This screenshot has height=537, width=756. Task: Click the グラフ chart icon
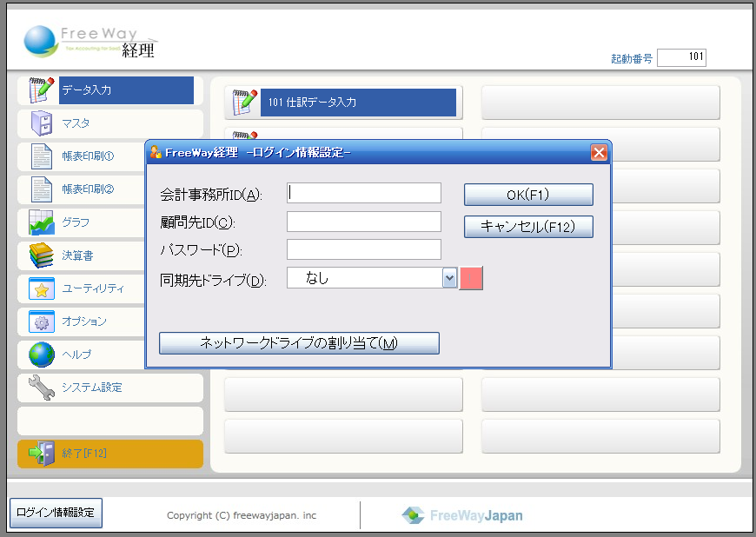pyautogui.click(x=41, y=222)
